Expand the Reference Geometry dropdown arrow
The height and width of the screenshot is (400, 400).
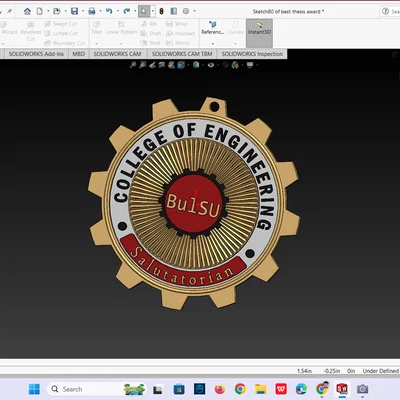212,43
